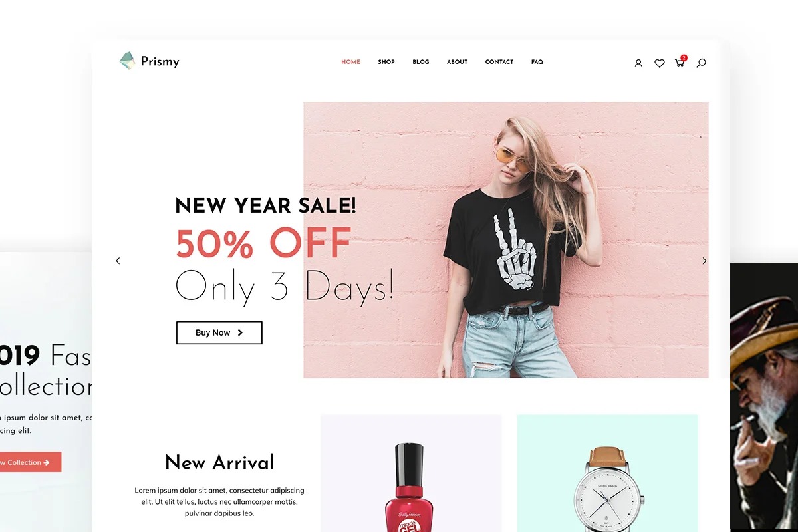798x532 pixels.
Task: Go to the About page
Action: tap(457, 62)
